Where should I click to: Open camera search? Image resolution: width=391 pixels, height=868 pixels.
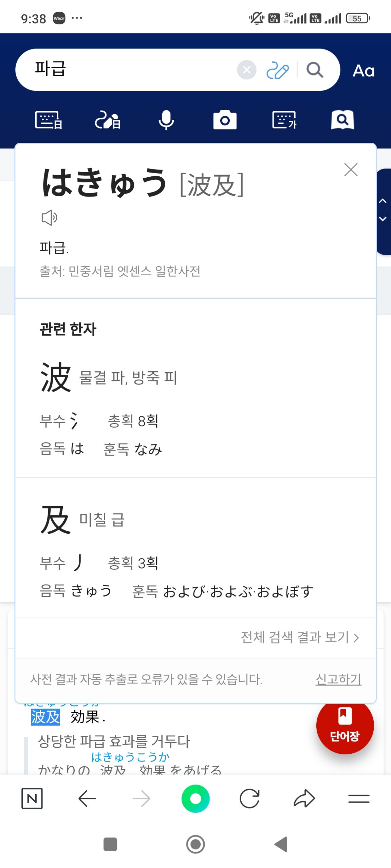(225, 120)
